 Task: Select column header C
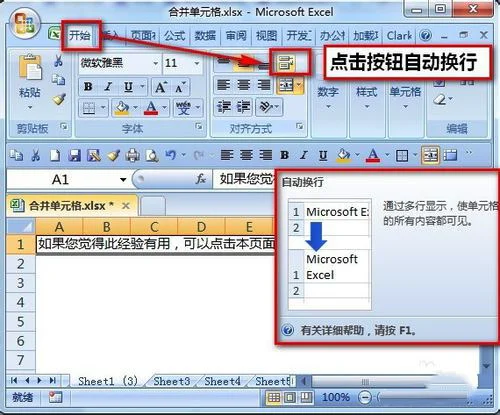click(x=154, y=227)
